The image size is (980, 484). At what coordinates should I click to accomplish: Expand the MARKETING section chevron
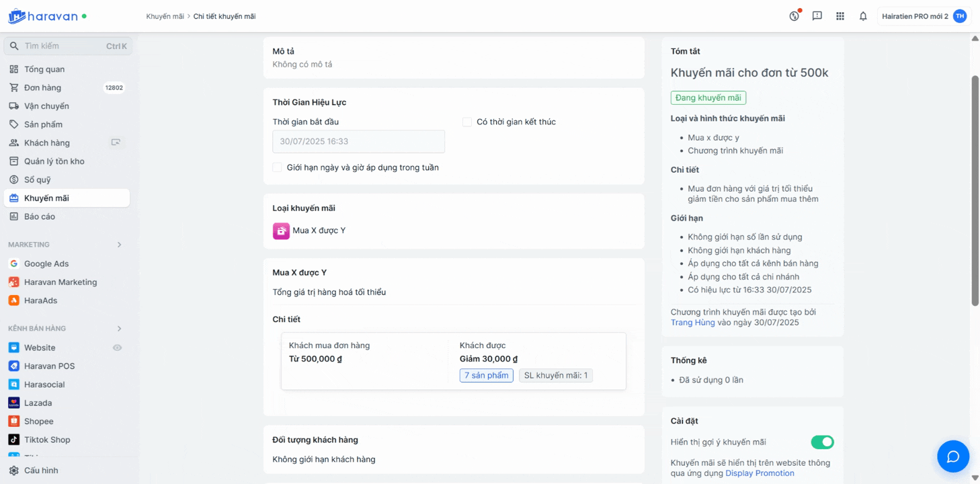click(x=120, y=245)
